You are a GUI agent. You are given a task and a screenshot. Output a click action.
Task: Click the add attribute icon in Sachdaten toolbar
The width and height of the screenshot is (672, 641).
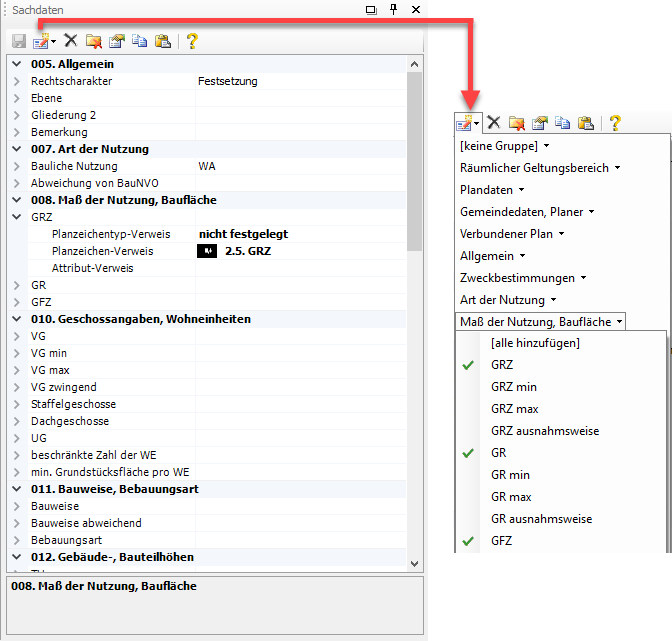pyautogui.click(x=42, y=41)
